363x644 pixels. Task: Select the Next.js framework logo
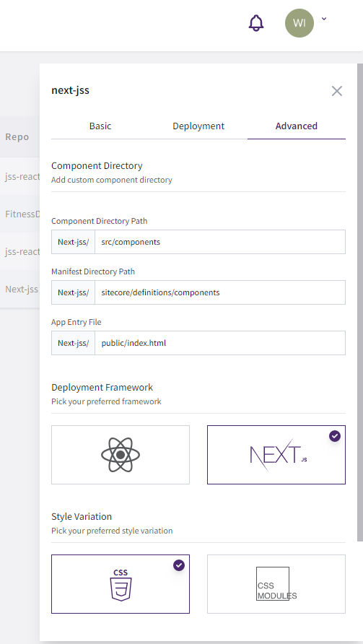tap(276, 455)
